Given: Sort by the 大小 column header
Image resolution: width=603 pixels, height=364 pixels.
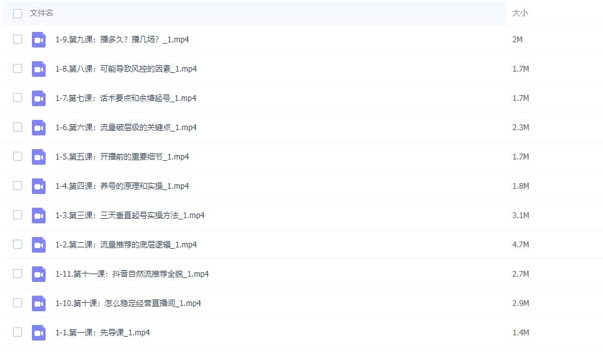Looking at the screenshot, I should 520,13.
